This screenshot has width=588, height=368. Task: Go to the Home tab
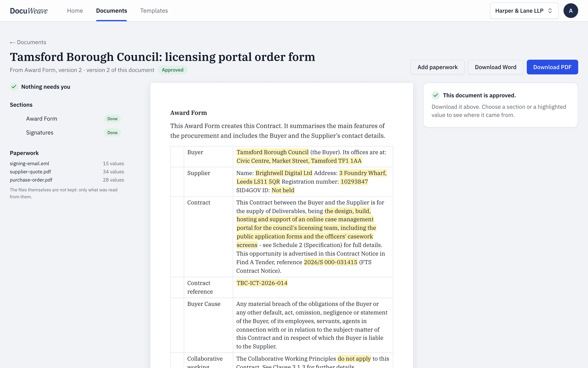click(75, 11)
